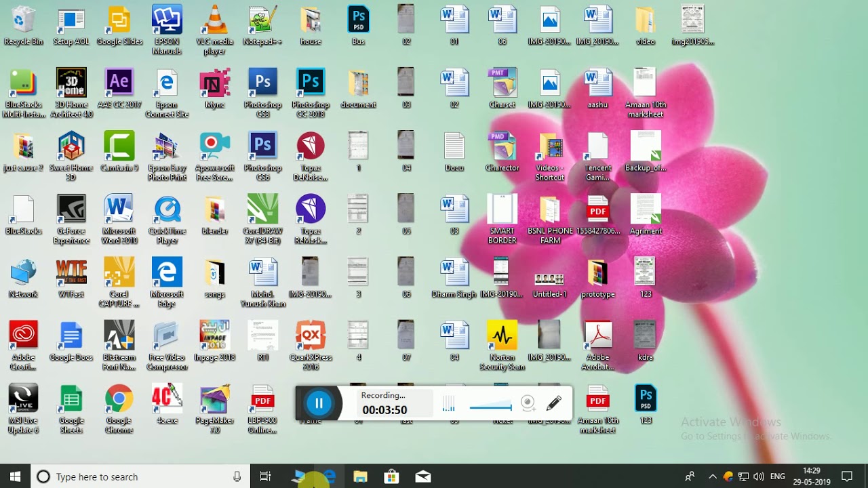Open the AAE CC 2017 After Effects shortcut
Screen dimensions: 868x488
point(119,89)
